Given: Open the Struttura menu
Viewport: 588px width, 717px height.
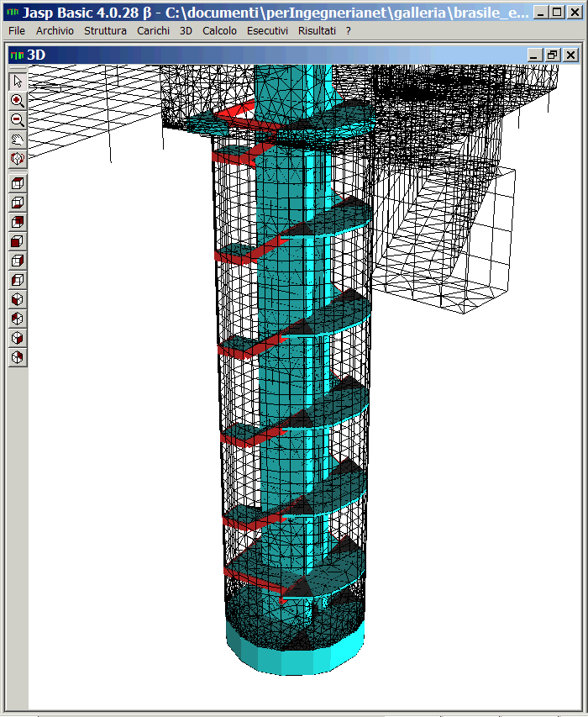Looking at the screenshot, I should point(105,30).
